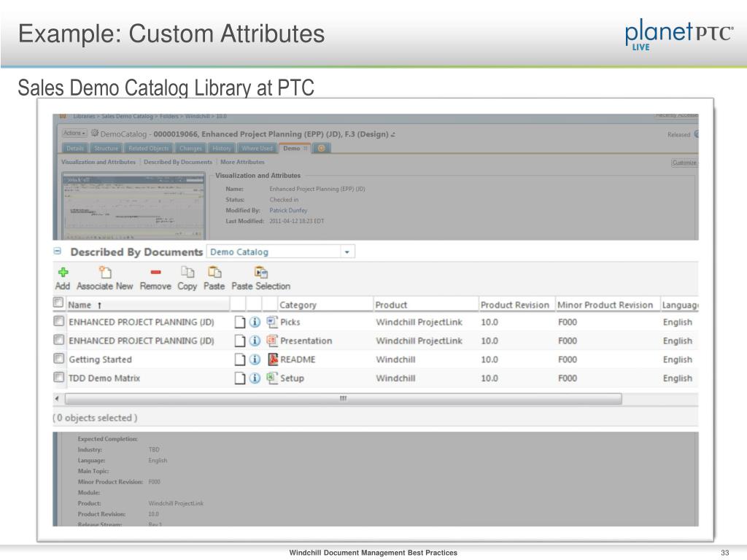Open info icon for the Presentation row
Viewport: 747px width, 560px height.
pos(255,341)
